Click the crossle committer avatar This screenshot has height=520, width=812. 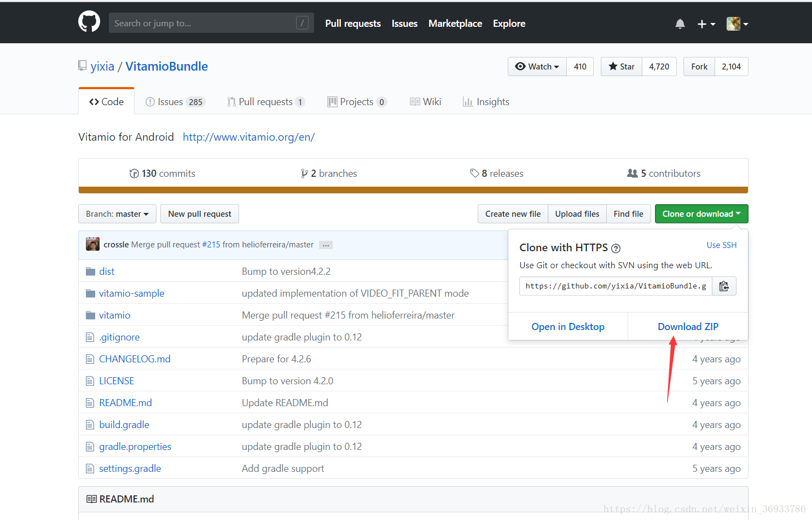(x=92, y=244)
